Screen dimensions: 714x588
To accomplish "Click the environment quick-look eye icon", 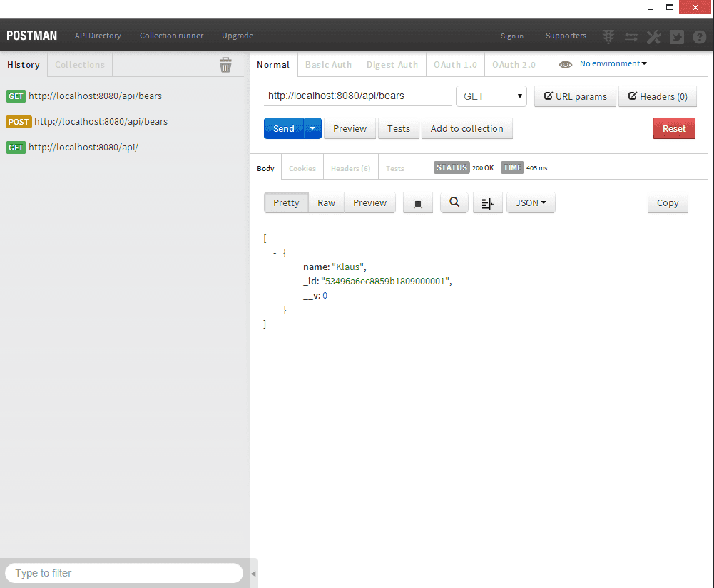I will click(565, 63).
